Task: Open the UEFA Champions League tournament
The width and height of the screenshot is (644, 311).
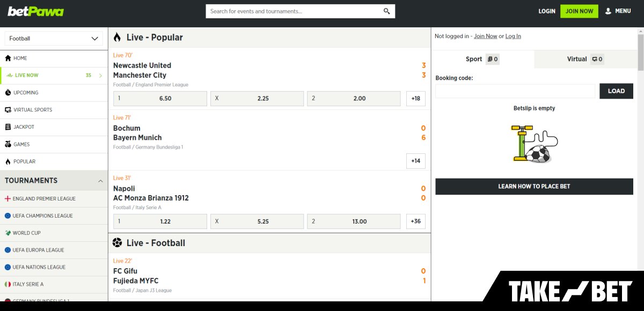Action: (x=54, y=216)
